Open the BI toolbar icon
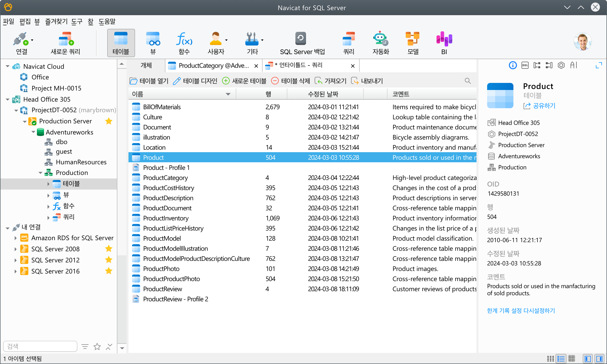Image resolution: width=607 pixels, height=364 pixels. 444,43
